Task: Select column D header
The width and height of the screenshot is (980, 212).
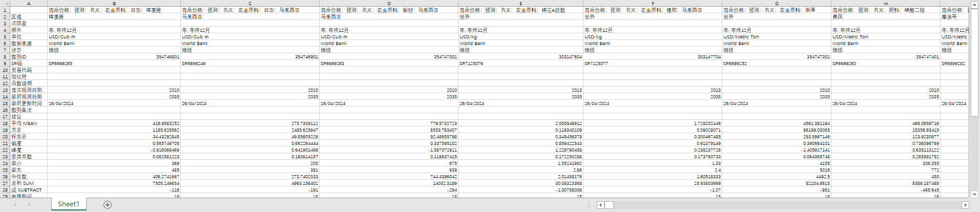Action: tap(389, 3)
